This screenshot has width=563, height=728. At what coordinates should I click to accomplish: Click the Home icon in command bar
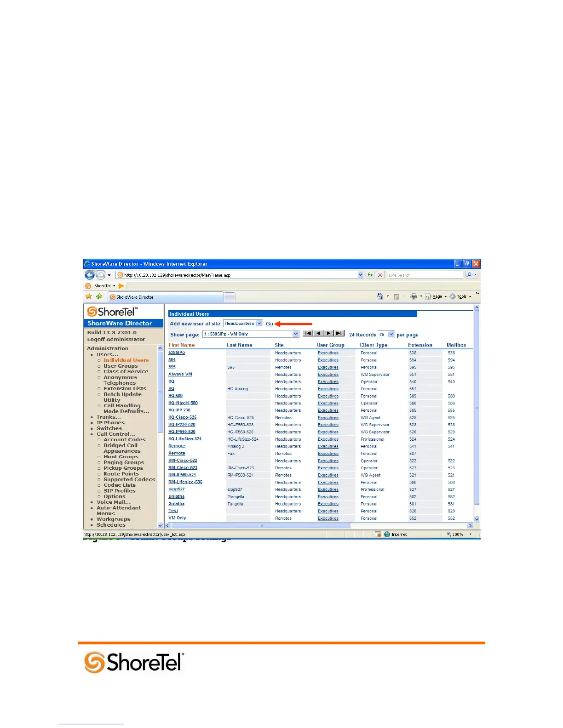380,296
